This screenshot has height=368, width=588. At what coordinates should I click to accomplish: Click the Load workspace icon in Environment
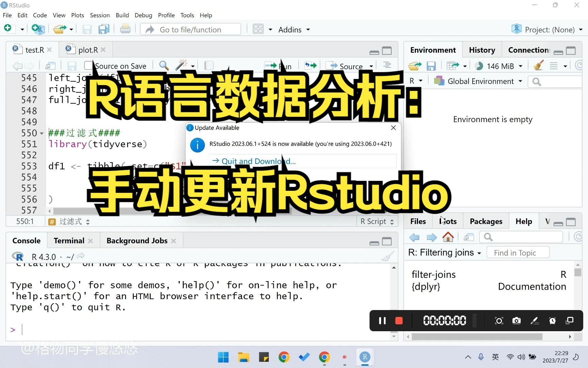415,66
